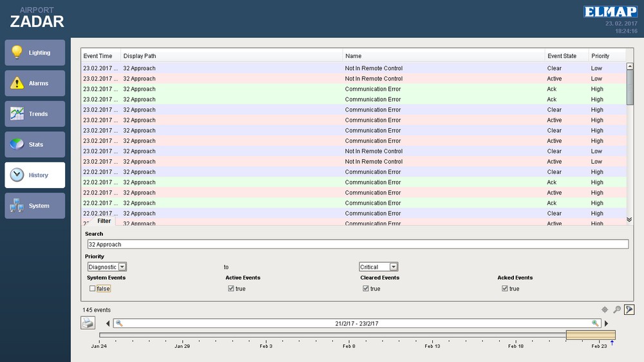The height and width of the screenshot is (362, 644).
Task: Enable the System Events checkbox
Action: [93, 289]
